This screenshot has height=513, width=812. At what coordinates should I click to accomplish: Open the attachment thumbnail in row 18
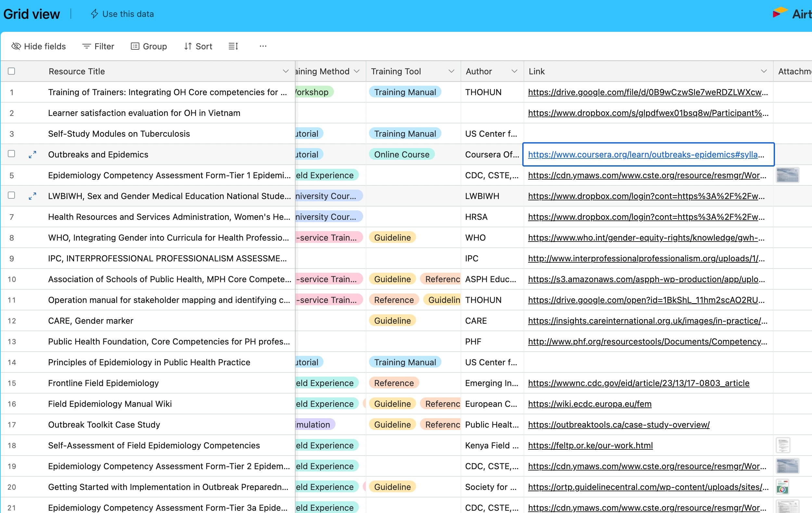[x=783, y=445]
